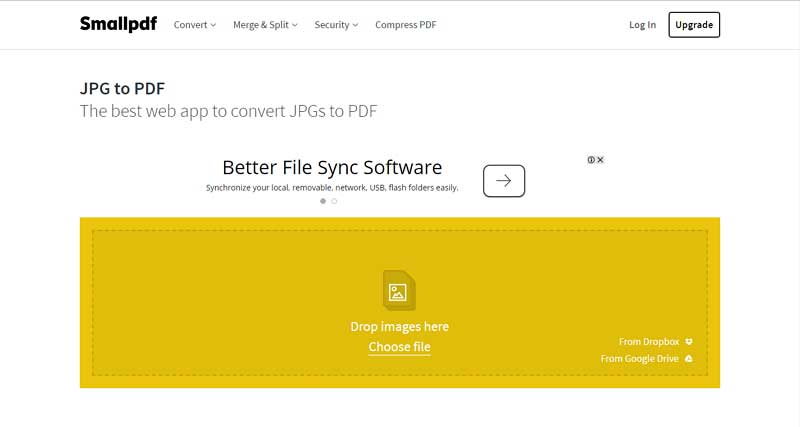Click the ad info icon

click(591, 160)
